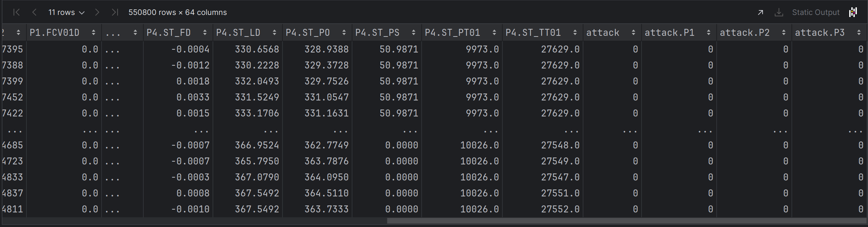Click cell value 364.5110

[x=326, y=193]
